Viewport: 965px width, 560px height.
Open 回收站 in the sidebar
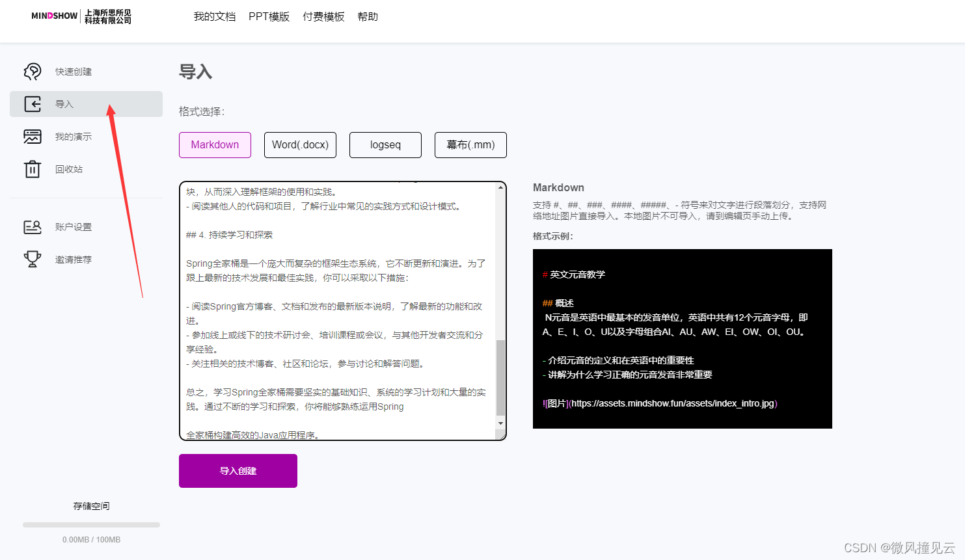69,169
